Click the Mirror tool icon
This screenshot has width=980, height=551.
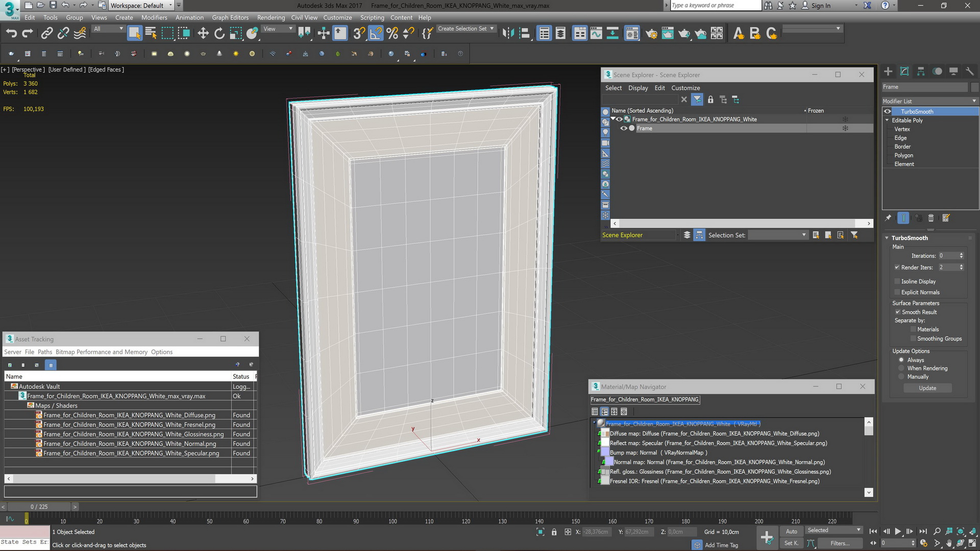[508, 34]
